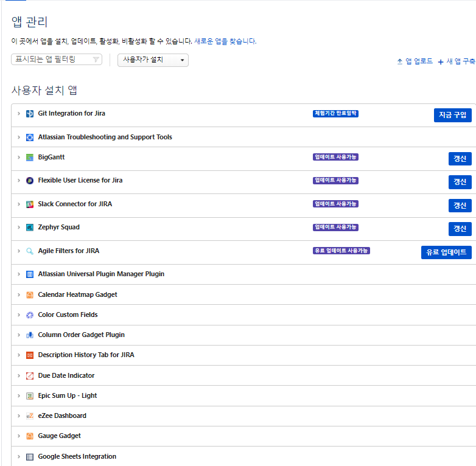Click the filter funnel icon in the filter field
This screenshot has height=466, width=476.
pos(96,60)
